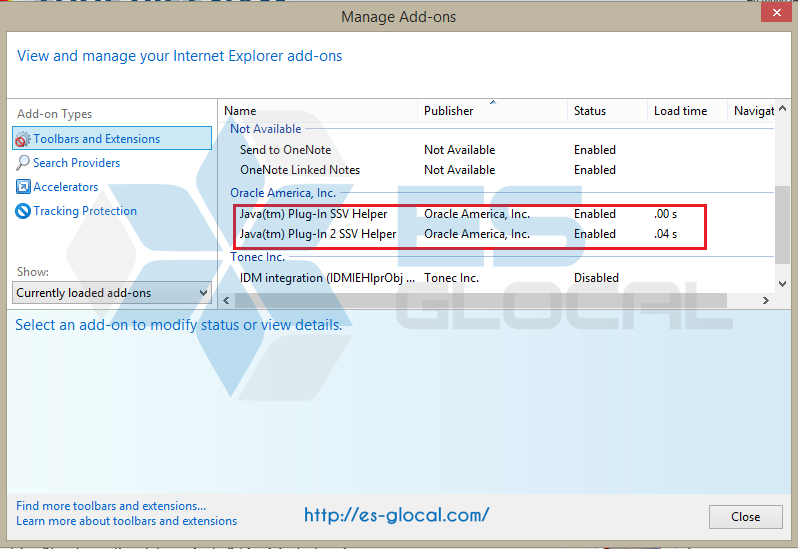
Task: Click the horizontal scroll left arrow
Action: tap(226, 301)
